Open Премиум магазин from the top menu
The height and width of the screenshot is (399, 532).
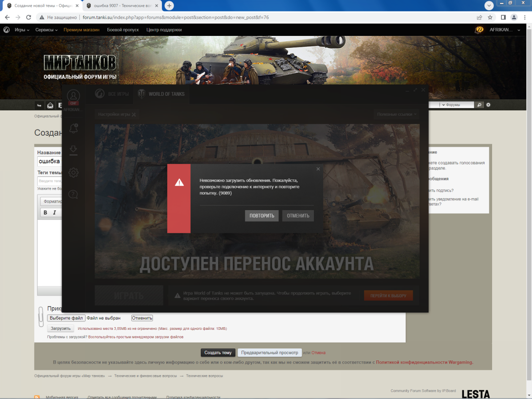pyautogui.click(x=82, y=30)
